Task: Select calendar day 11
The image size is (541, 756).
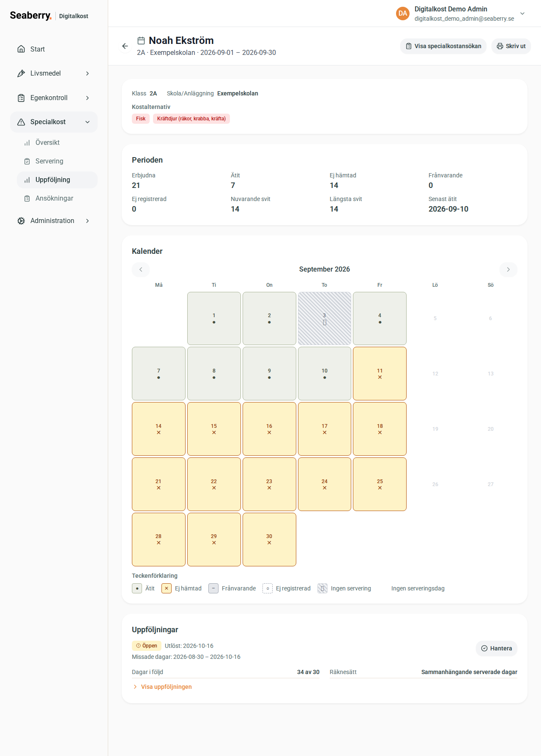Action: click(x=380, y=374)
